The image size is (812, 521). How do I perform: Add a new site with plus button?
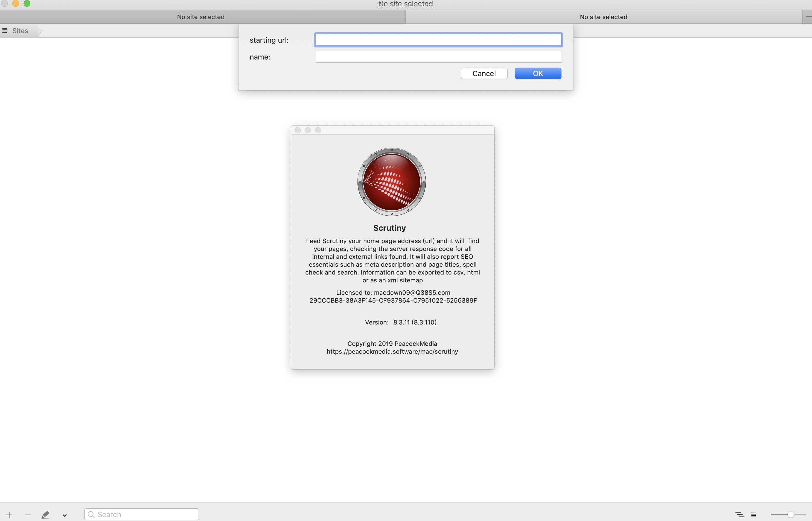[9, 515]
